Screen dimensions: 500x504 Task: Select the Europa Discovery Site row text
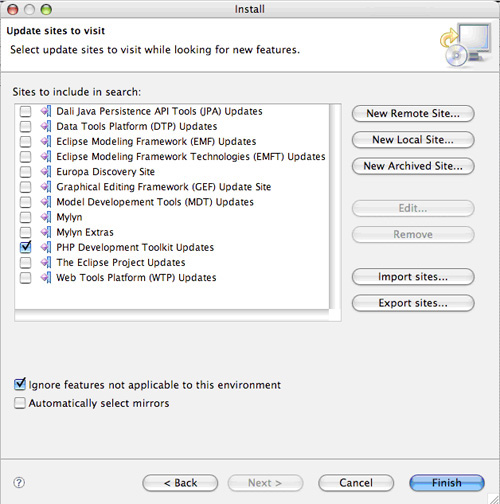pos(106,172)
